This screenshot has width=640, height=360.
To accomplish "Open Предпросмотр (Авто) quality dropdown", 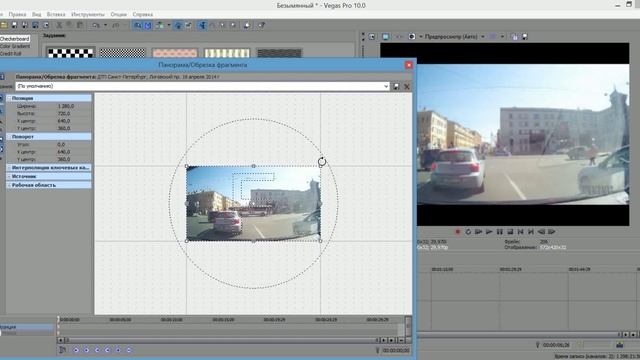I will [x=483, y=37].
